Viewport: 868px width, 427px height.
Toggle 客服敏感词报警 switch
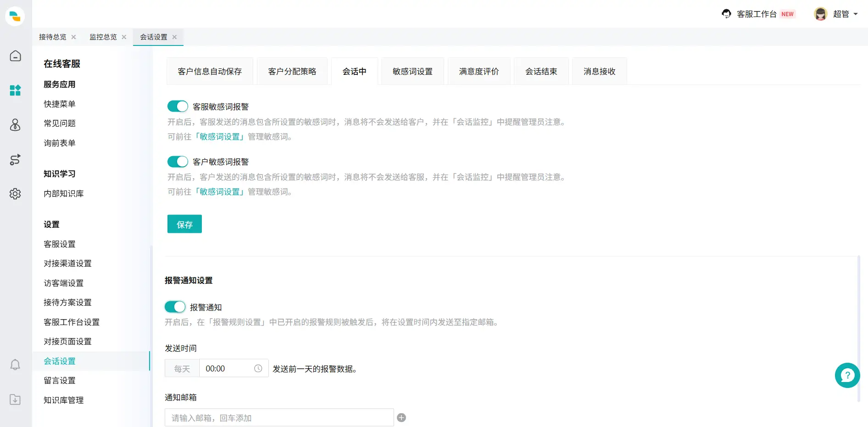pos(178,107)
